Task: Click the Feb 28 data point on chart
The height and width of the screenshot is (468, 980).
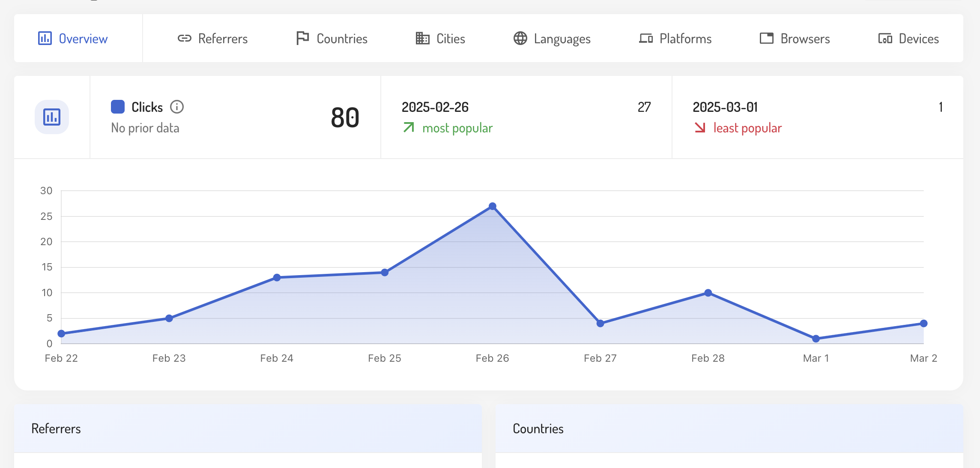Action: pyautogui.click(x=708, y=293)
